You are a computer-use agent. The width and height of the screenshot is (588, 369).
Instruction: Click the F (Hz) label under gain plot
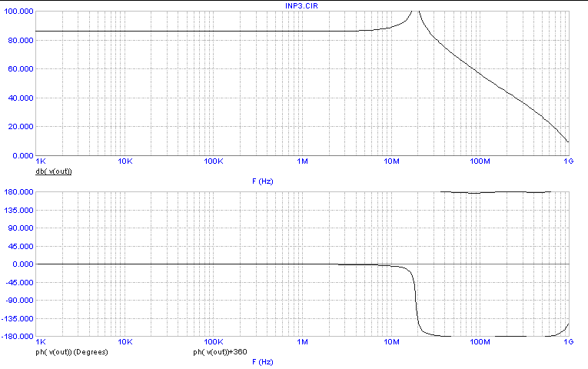click(x=263, y=181)
